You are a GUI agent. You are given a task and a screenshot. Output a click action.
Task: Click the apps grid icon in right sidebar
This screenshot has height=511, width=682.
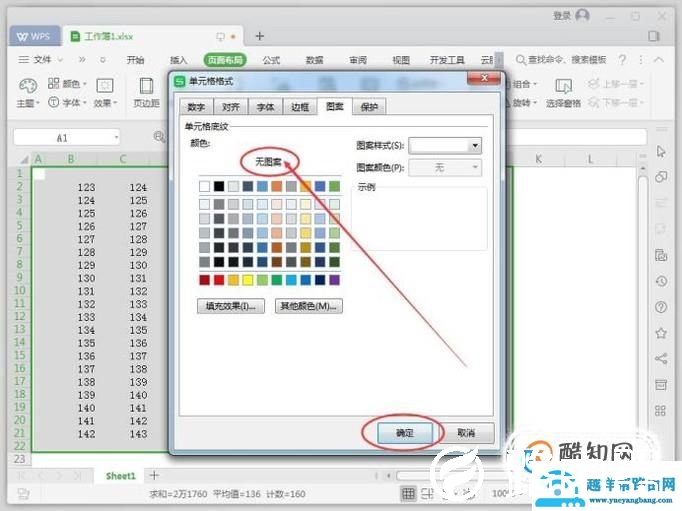click(660, 411)
